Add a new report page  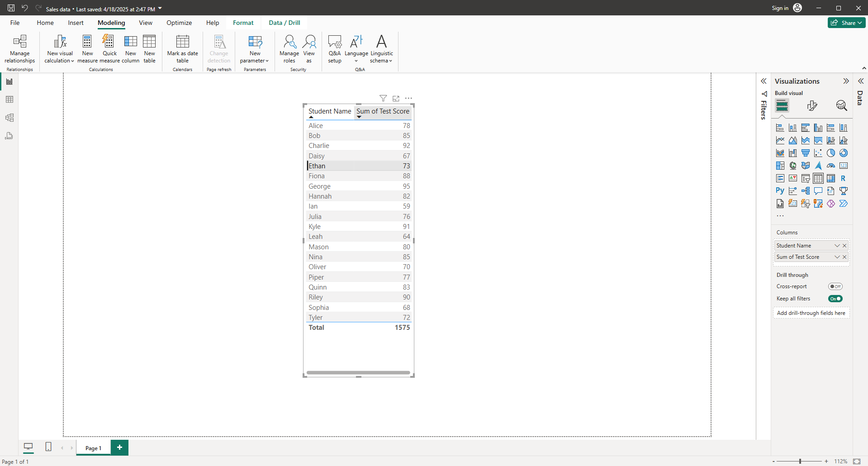pyautogui.click(x=119, y=447)
